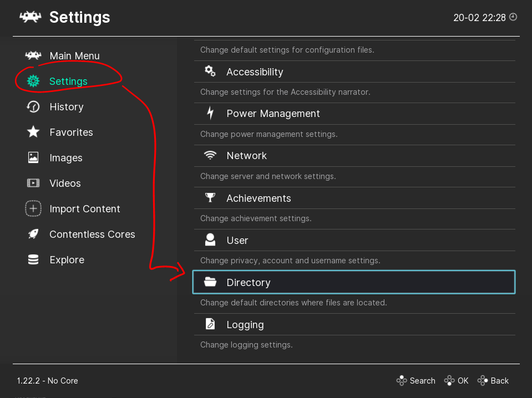
Task: Click the Accessibility settings icon
Action: [x=210, y=70]
